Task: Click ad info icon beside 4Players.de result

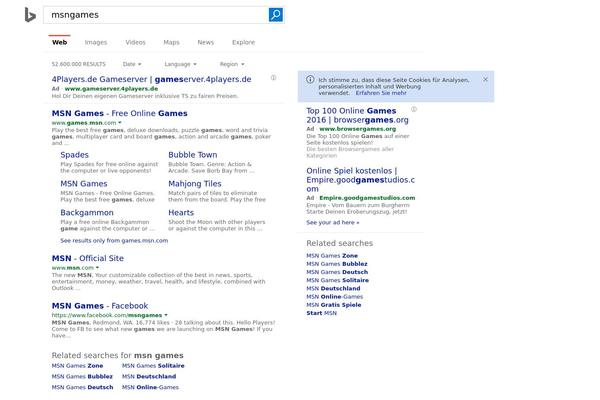Action: point(274,77)
